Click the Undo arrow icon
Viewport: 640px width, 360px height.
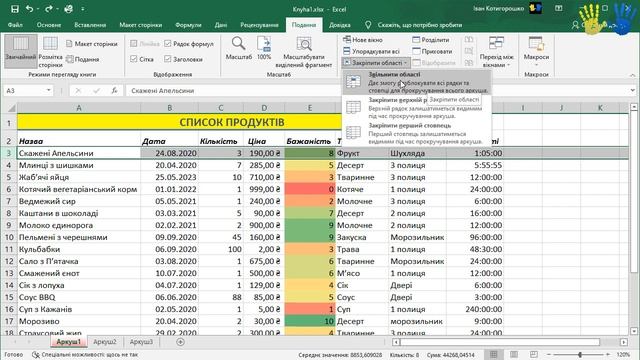tap(29, 9)
